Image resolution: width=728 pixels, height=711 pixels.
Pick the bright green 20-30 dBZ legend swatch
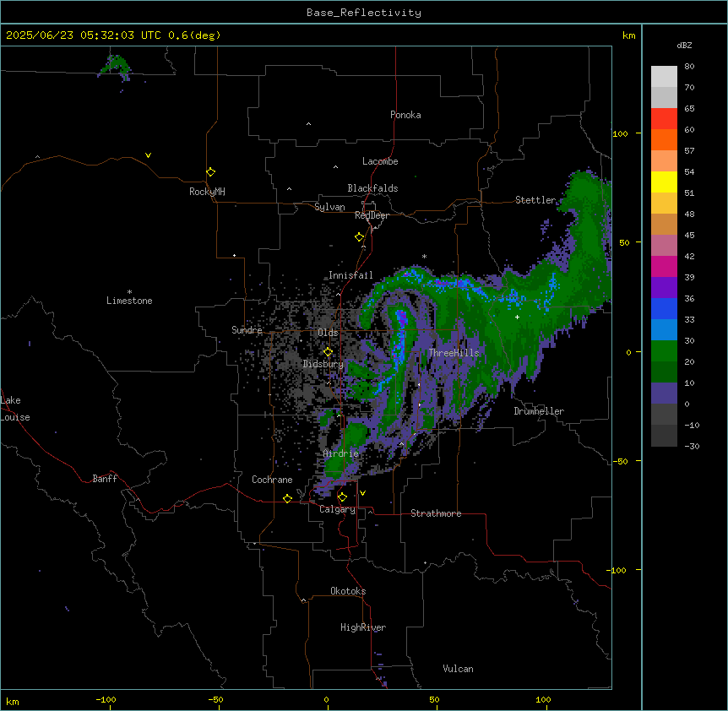click(x=664, y=351)
